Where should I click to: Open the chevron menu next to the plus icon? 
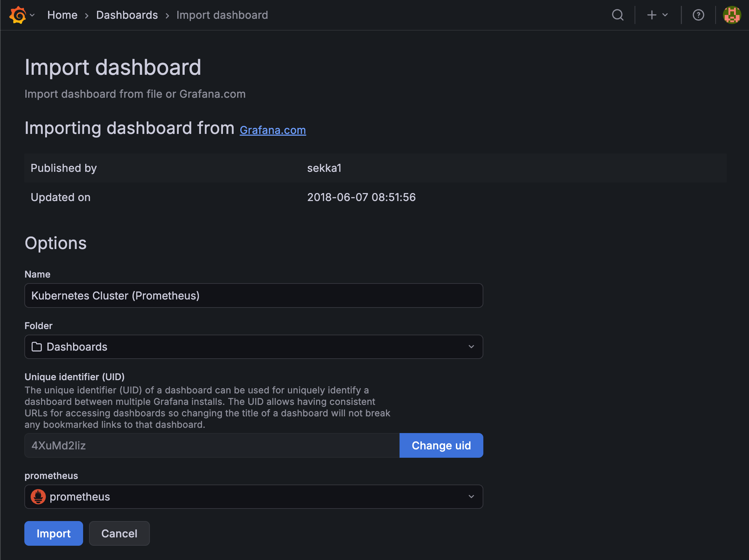665,15
